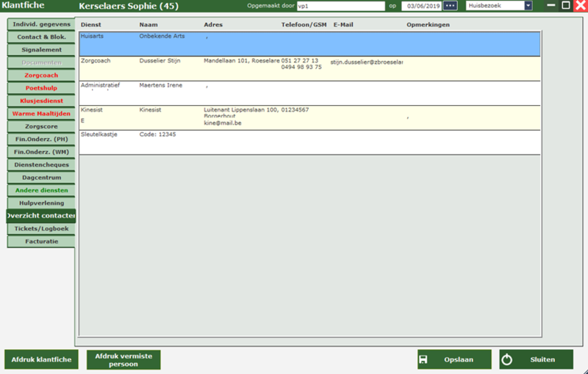Go to the Poetshulp tab
The image size is (588, 374).
point(41,88)
